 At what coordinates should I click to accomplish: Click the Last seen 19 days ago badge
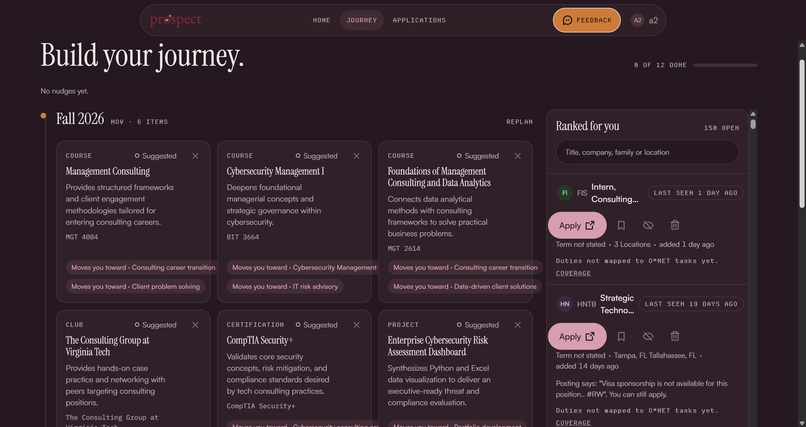click(691, 304)
